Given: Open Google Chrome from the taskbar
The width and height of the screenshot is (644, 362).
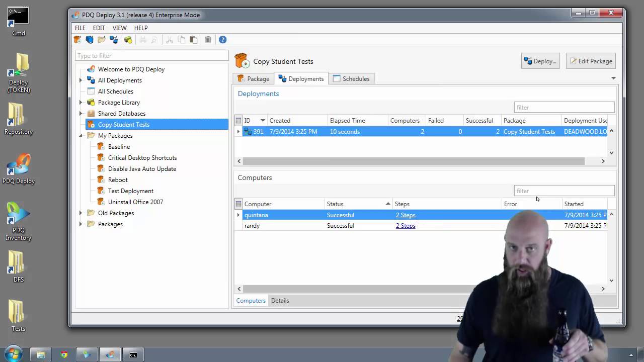Looking at the screenshot, I should pos(64,354).
